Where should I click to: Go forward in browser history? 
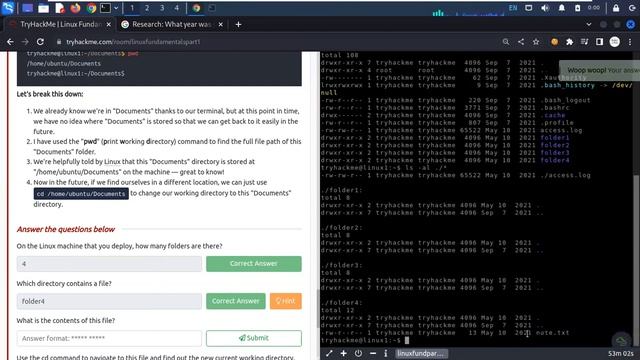[x=25, y=42]
